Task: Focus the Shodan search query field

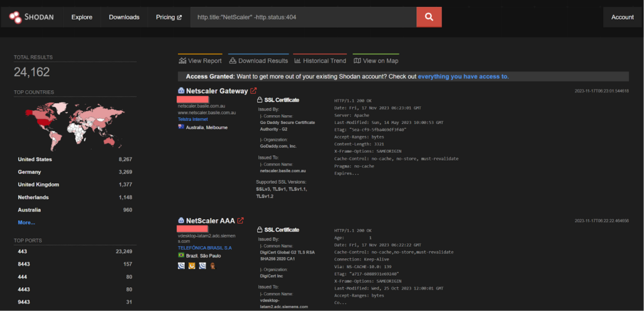Action: click(303, 17)
